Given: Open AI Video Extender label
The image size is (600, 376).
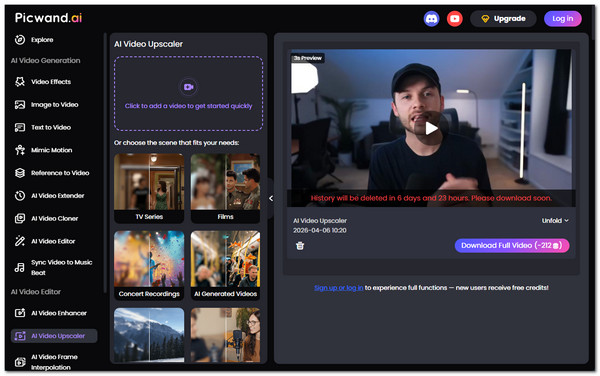Looking at the screenshot, I should pyautogui.click(x=58, y=195).
